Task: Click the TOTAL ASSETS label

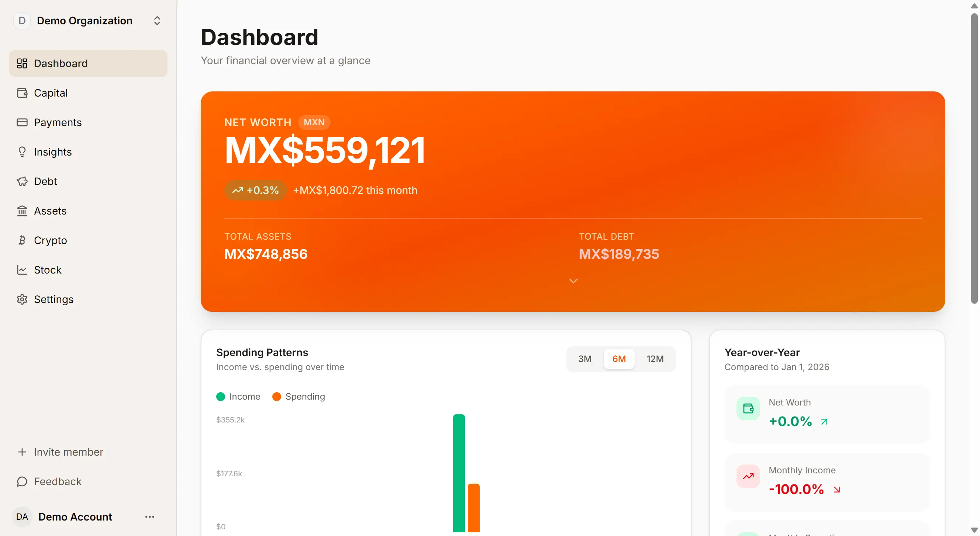Action: (258, 236)
